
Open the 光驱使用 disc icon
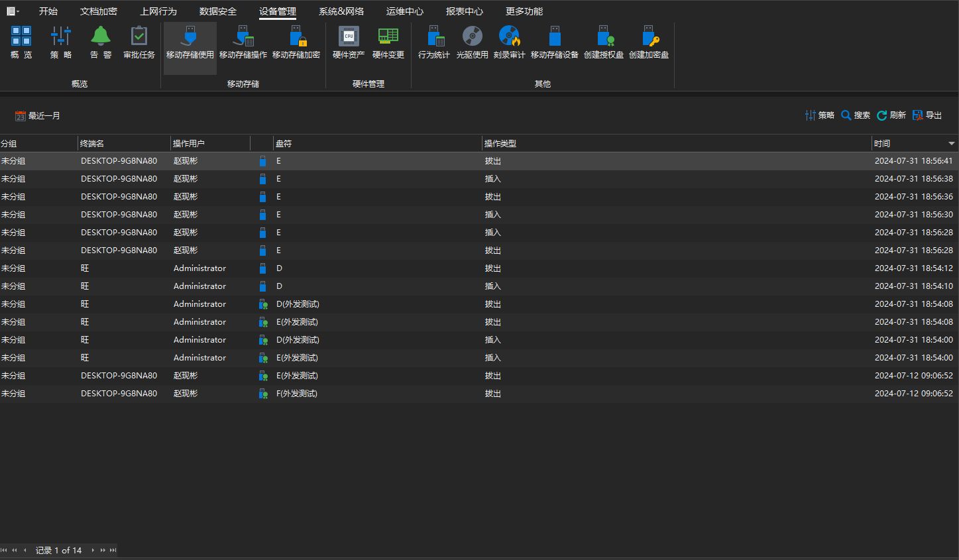(473, 36)
